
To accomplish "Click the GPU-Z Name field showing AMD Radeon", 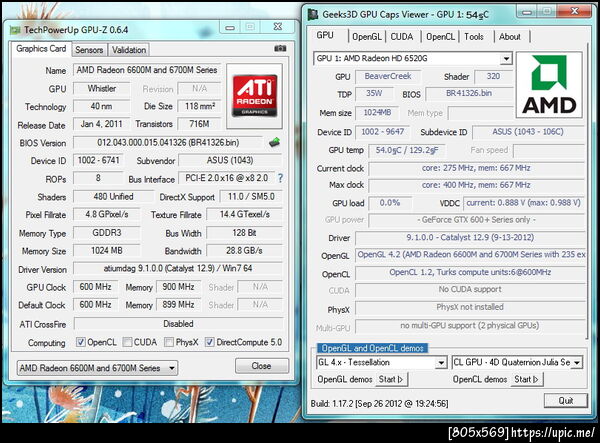I will click(147, 70).
